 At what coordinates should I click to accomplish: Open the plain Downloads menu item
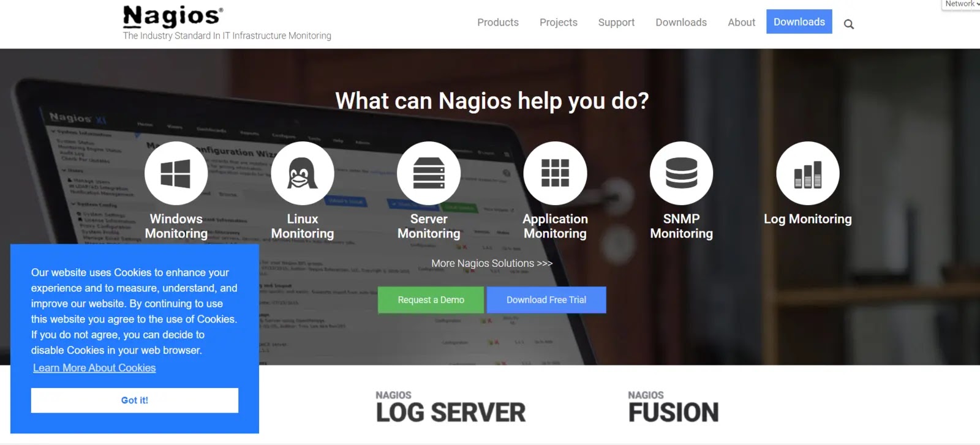(x=681, y=22)
